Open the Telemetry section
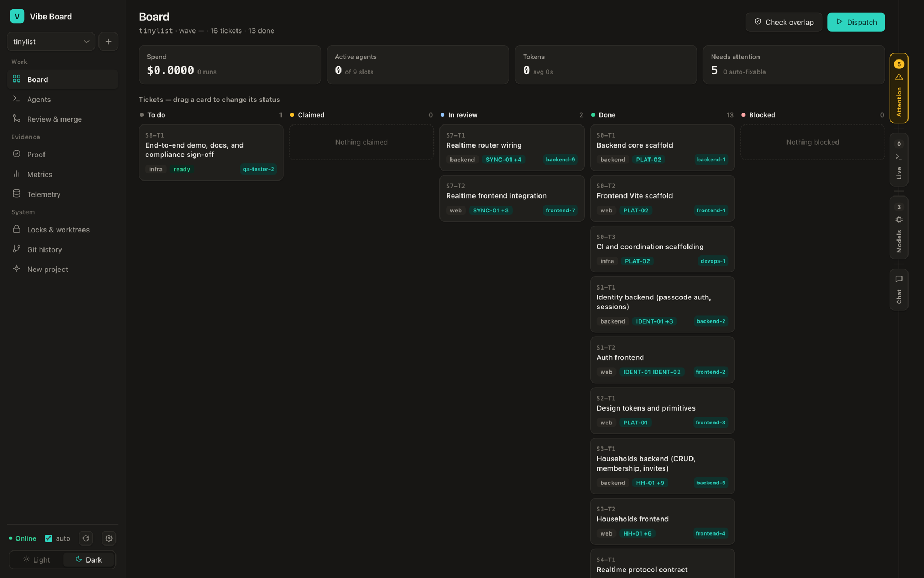This screenshot has height=578, width=924. pyautogui.click(x=63, y=194)
